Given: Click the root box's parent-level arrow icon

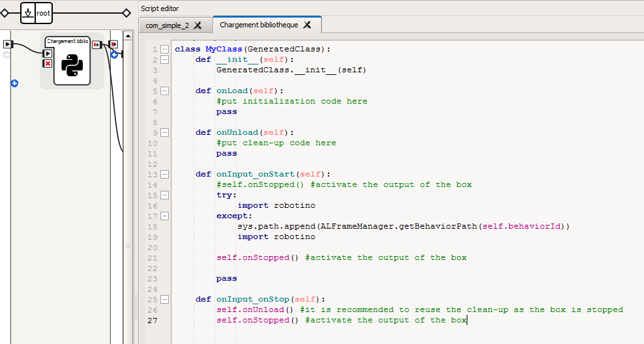Looking at the screenshot, I should click(27, 12).
